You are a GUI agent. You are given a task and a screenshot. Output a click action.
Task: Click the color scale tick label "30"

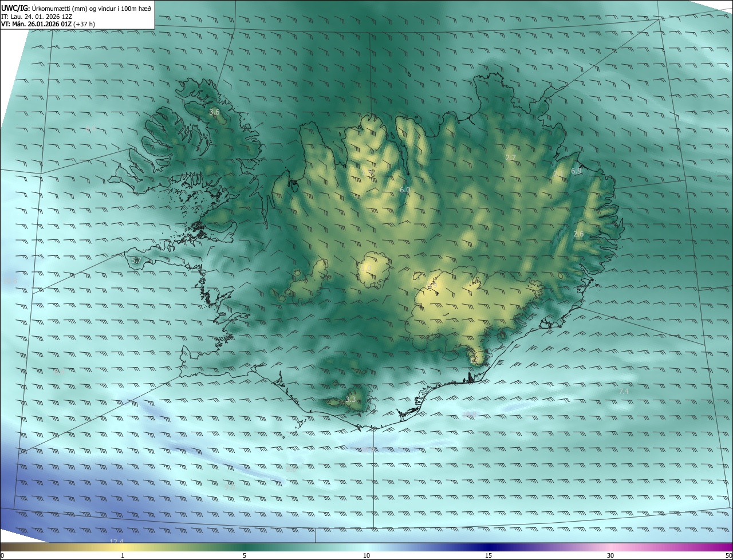pos(610,555)
